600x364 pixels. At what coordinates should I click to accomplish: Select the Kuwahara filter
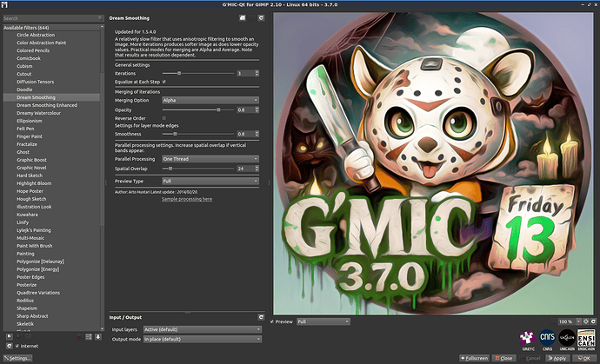[x=27, y=215]
